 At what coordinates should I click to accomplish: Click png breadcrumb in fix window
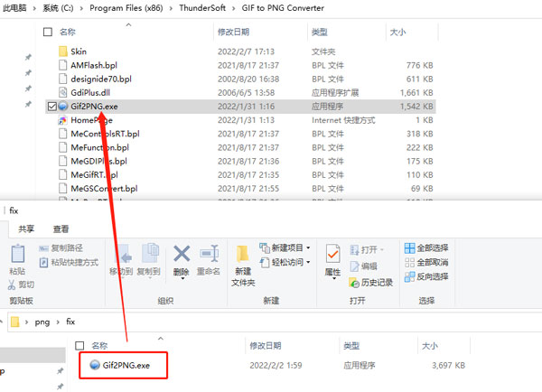(42, 322)
